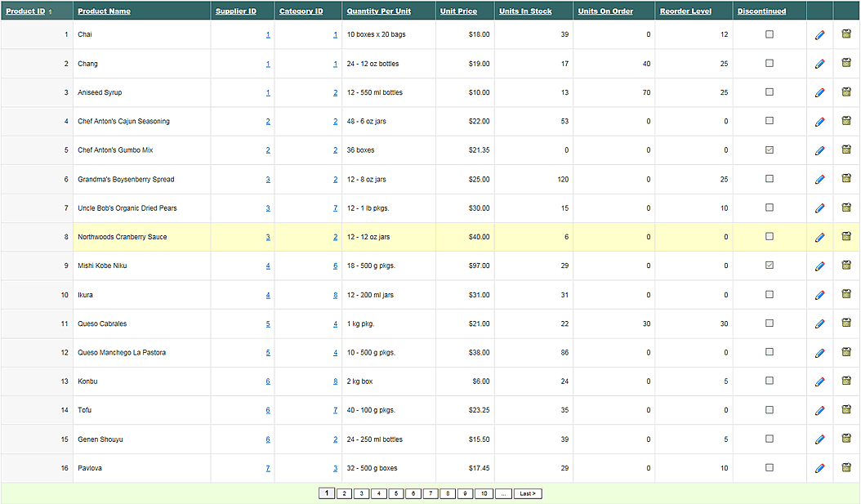Edit the Aniseed Syrup product row
The width and height of the screenshot is (861, 504).
point(819,93)
